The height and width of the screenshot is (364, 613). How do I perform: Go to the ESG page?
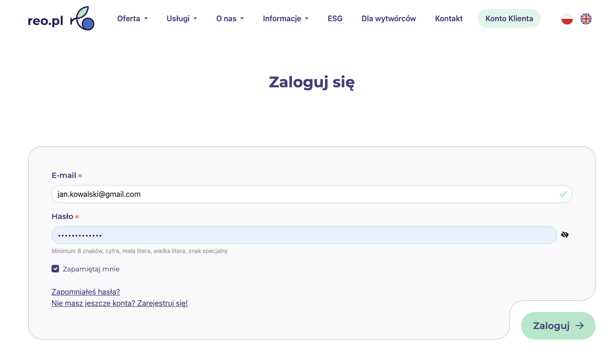point(335,19)
